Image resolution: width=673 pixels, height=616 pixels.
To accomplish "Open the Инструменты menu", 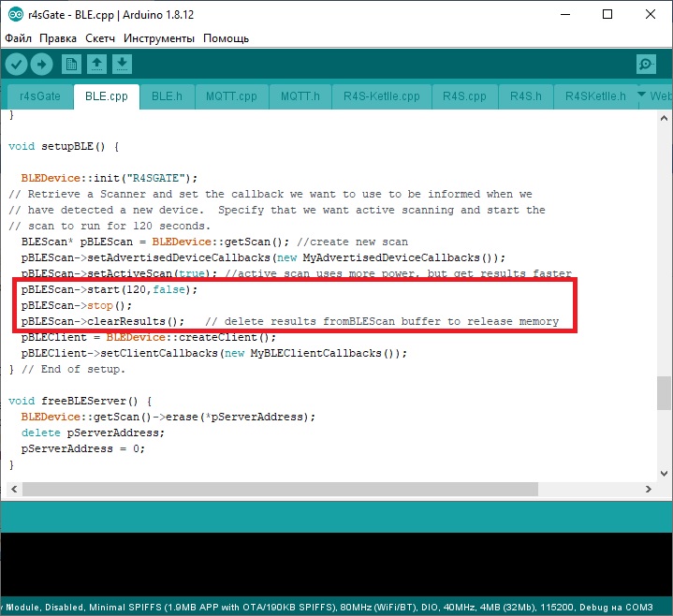I will pos(159,38).
